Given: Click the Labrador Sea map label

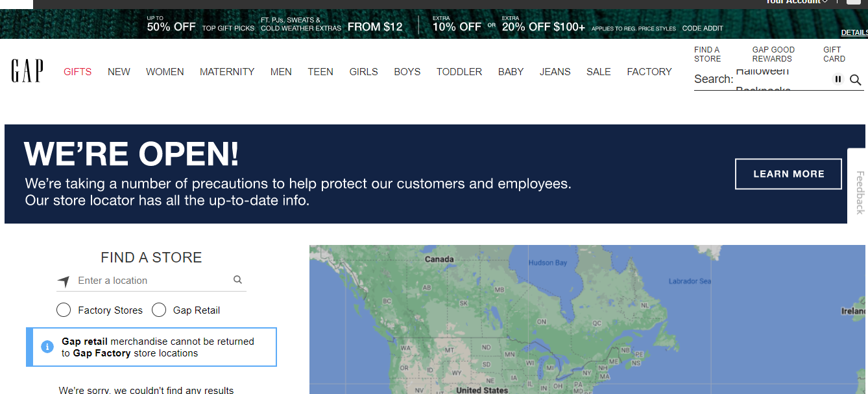Looking at the screenshot, I should (x=690, y=281).
